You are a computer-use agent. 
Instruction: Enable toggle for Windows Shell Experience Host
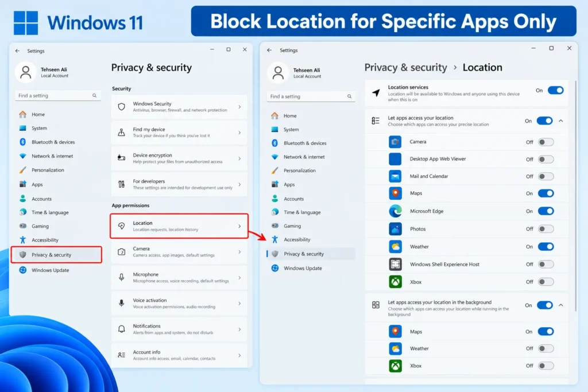point(546,264)
